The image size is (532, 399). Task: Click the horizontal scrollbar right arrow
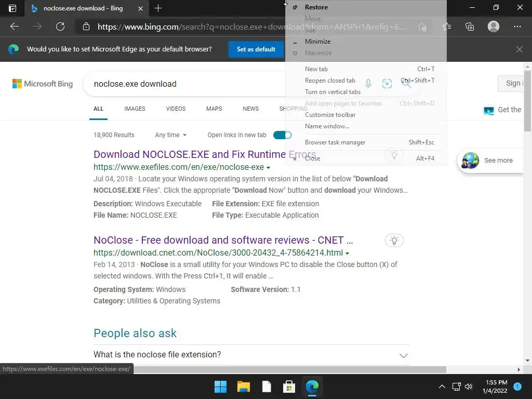[518, 369]
